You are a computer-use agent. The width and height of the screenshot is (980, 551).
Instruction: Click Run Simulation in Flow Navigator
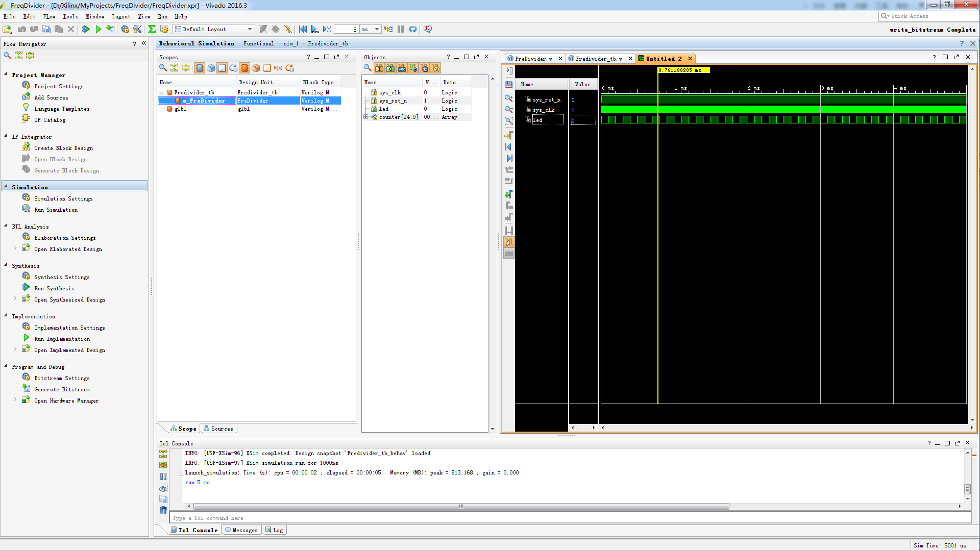(x=56, y=210)
